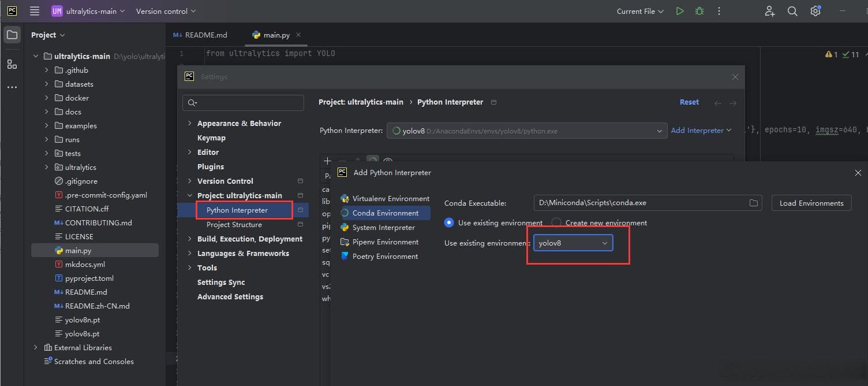The width and height of the screenshot is (868, 386).
Task: Start debugging with the bug icon
Action: [699, 11]
